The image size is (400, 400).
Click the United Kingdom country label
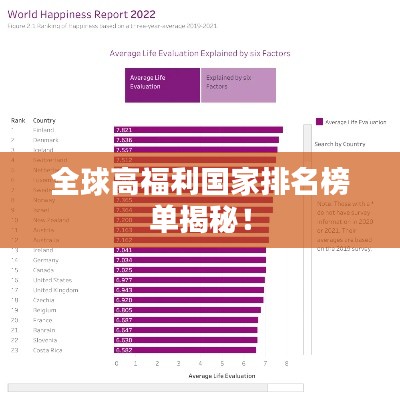point(55,290)
